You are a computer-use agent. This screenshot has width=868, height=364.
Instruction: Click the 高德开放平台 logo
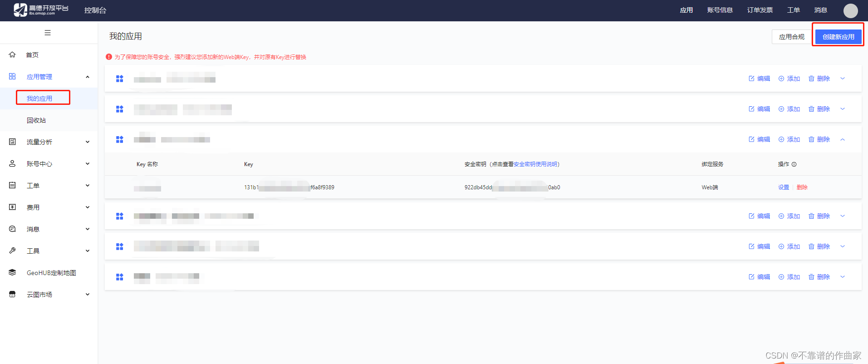pos(41,10)
